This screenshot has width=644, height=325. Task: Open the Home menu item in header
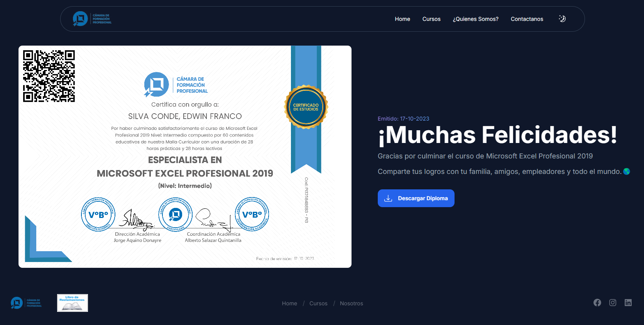click(x=402, y=19)
